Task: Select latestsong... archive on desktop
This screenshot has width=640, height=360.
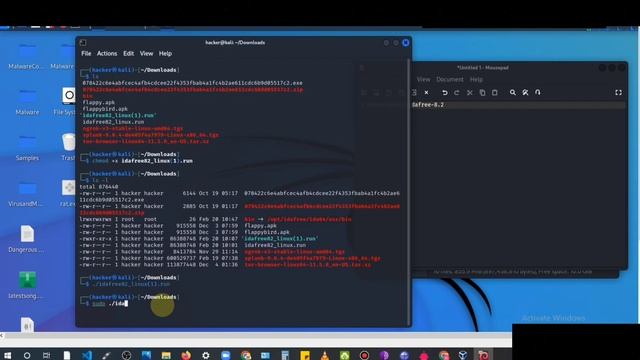Action: (x=27, y=285)
